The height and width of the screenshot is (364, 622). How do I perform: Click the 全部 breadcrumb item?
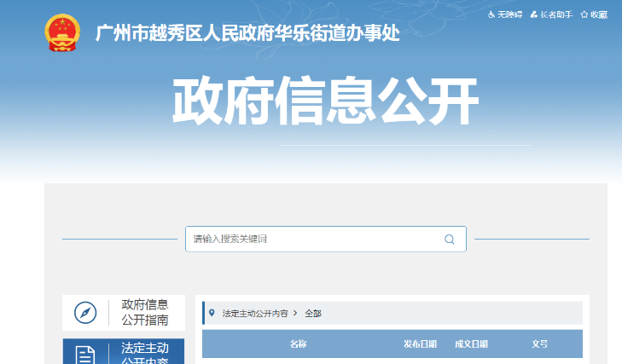pos(313,314)
